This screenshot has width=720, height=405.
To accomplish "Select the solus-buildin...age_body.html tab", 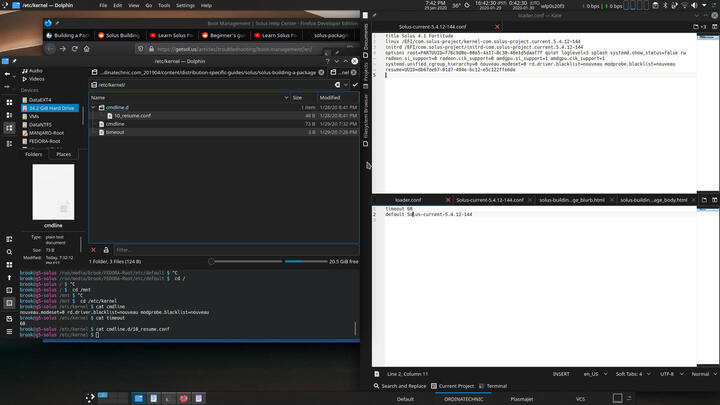I will [653, 200].
